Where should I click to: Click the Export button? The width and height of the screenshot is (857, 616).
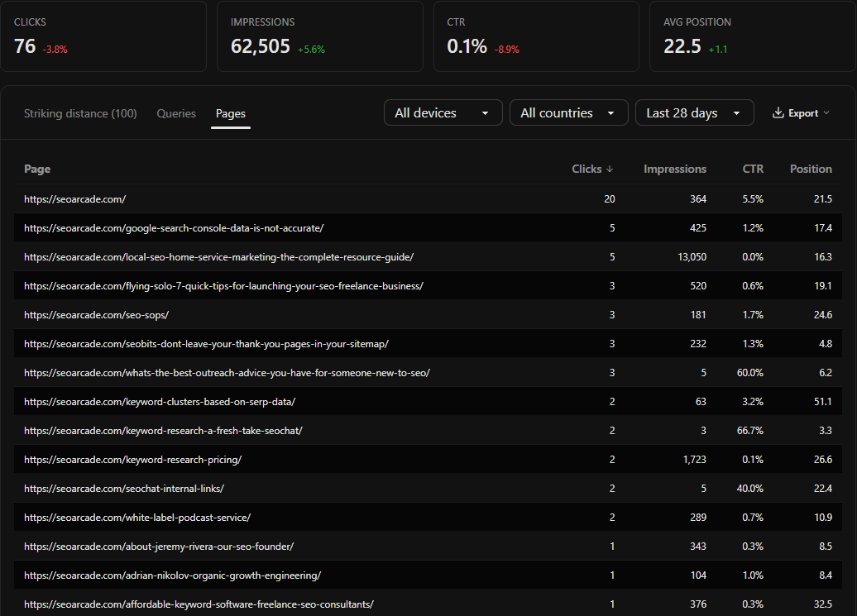click(802, 113)
